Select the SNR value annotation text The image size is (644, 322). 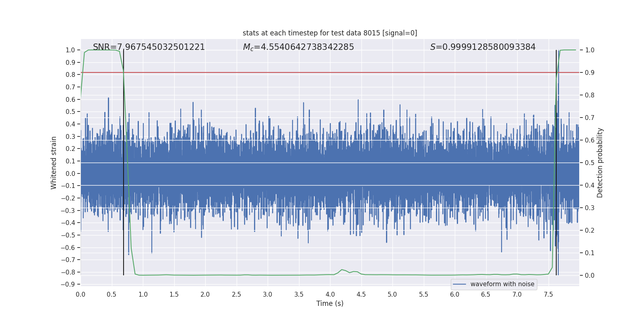149,47
